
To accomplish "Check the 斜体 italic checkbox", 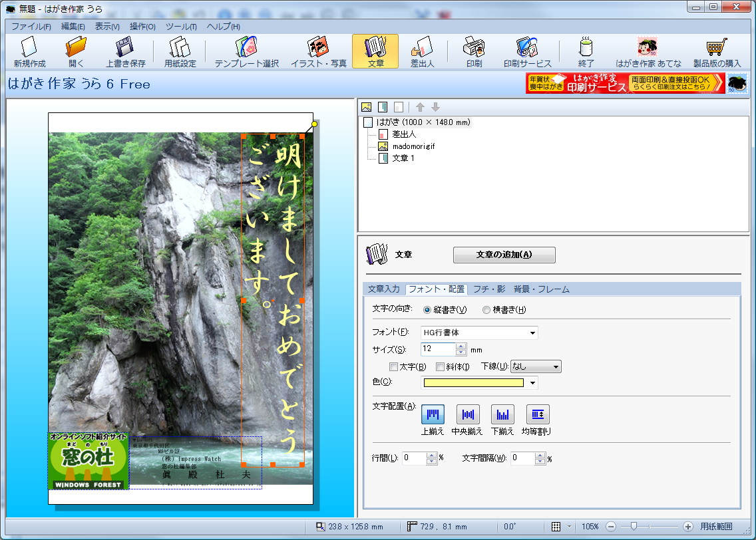I will click(x=439, y=367).
